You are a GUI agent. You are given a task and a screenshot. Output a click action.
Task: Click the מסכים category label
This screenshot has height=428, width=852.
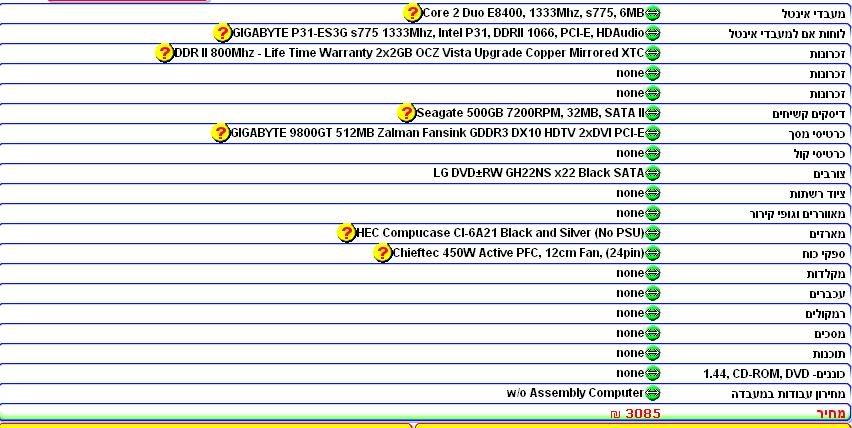(830, 333)
